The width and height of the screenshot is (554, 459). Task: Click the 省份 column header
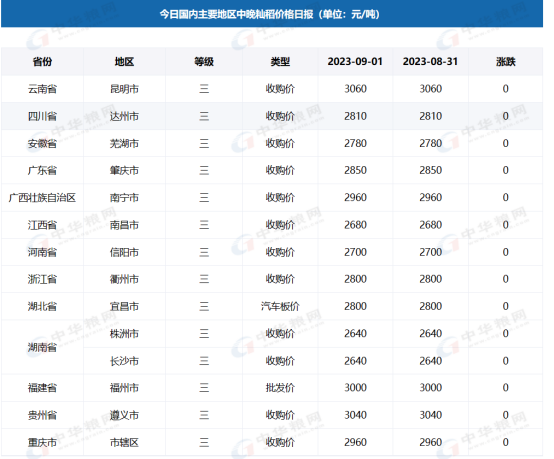click(42, 61)
